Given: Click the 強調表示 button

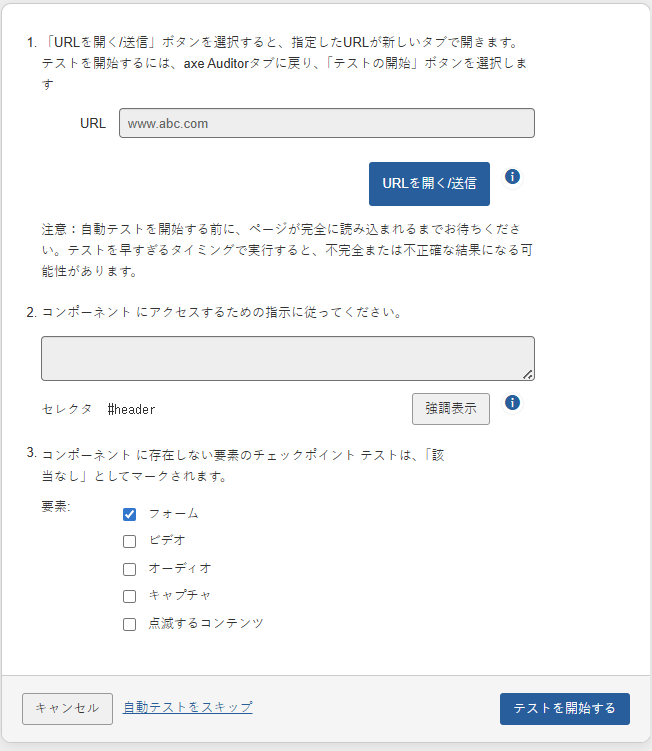Looking at the screenshot, I should pos(451,409).
